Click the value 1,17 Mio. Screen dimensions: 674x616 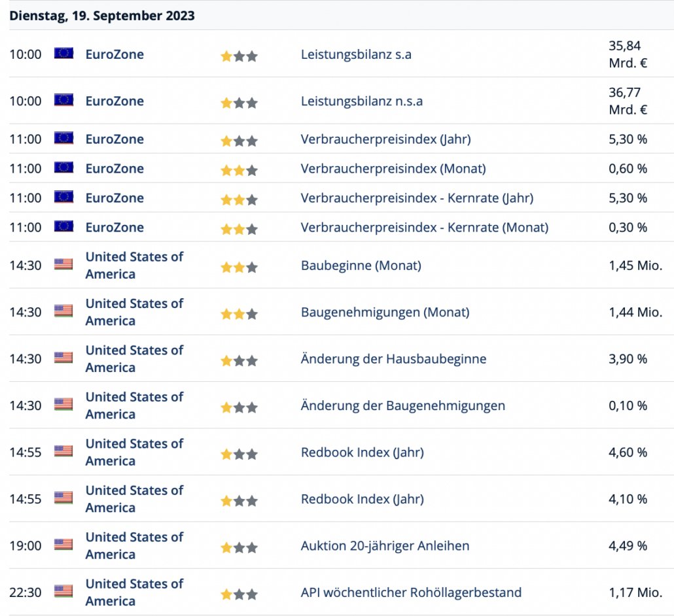[635, 593]
